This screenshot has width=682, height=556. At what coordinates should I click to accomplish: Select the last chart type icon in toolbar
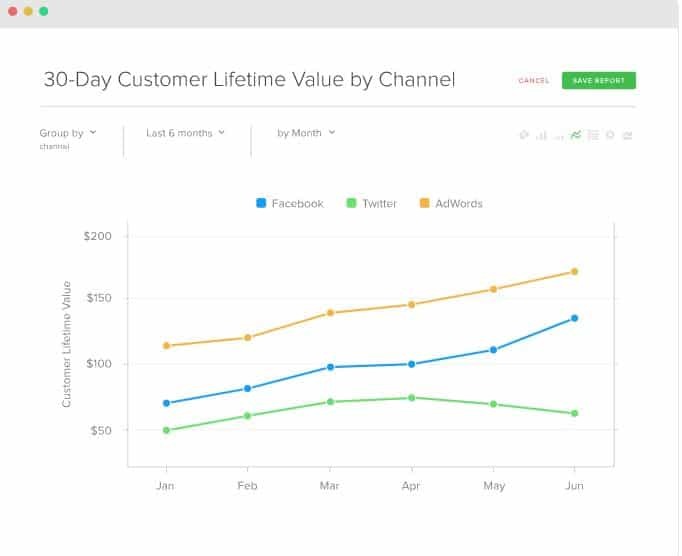click(627, 135)
